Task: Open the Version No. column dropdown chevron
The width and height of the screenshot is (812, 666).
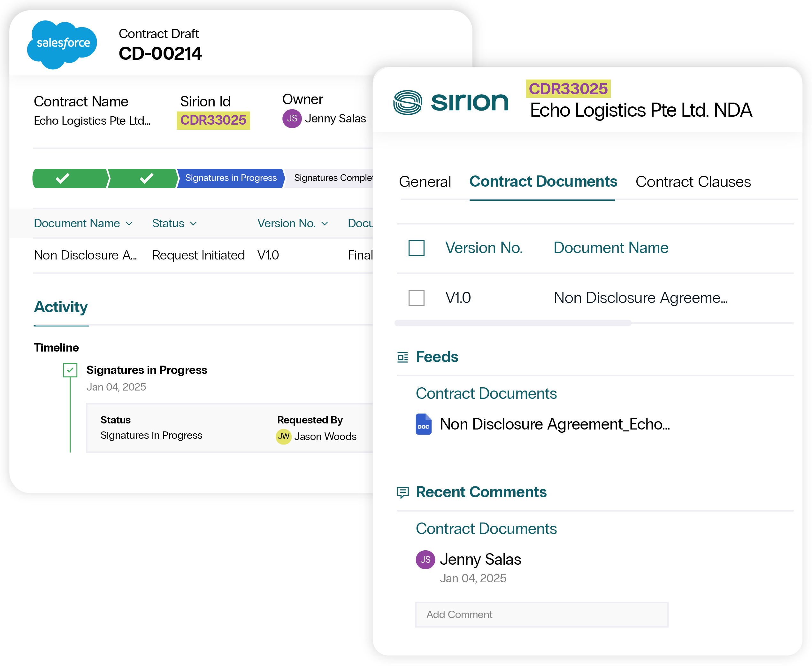Action: pyautogui.click(x=325, y=224)
